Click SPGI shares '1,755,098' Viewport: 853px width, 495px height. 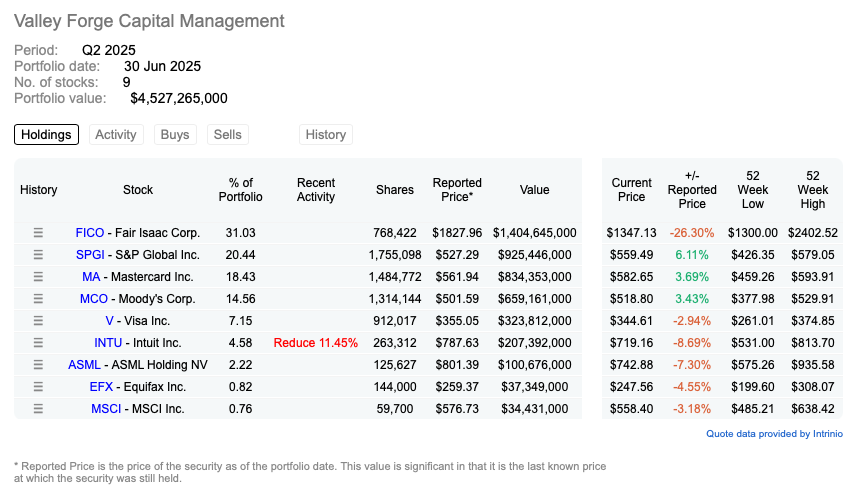tap(395, 255)
